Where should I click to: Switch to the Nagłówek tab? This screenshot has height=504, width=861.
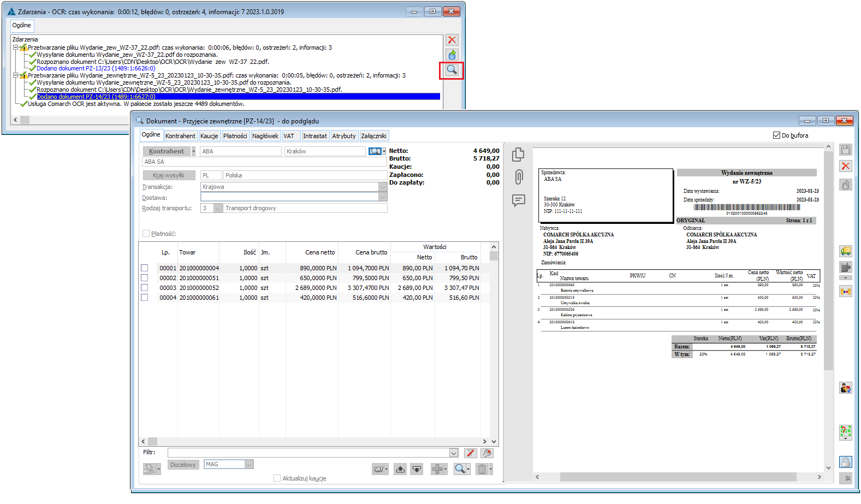point(265,136)
